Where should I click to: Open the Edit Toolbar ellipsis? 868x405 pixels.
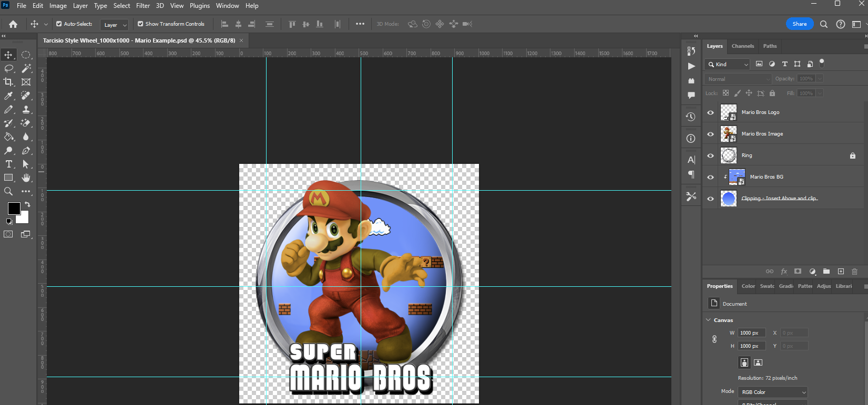(26, 191)
